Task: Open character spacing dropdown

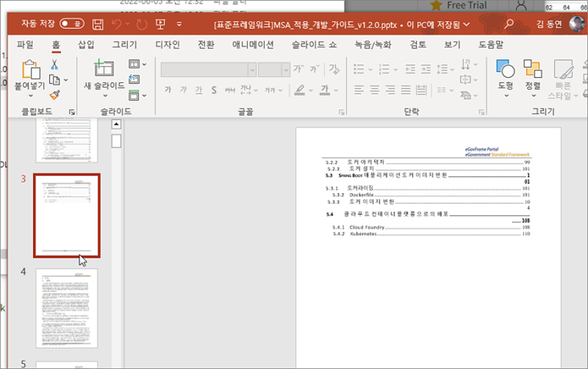Action: [248, 90]
